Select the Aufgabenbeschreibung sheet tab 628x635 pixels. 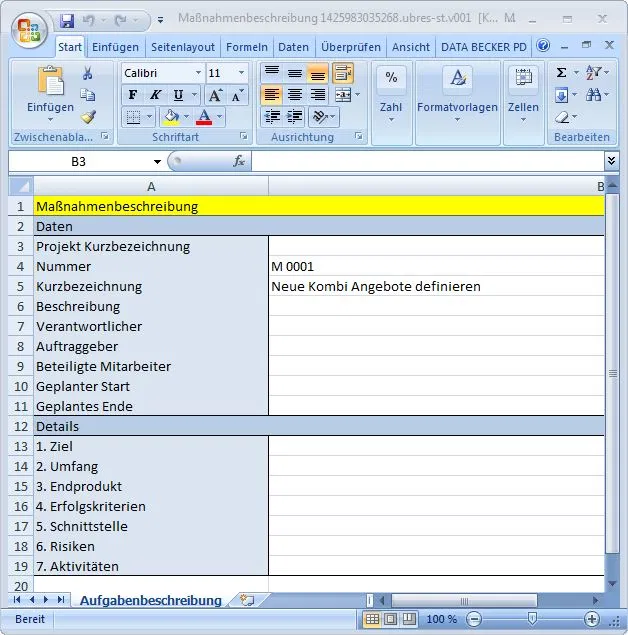pyautogui.click(x=150, y=600)
